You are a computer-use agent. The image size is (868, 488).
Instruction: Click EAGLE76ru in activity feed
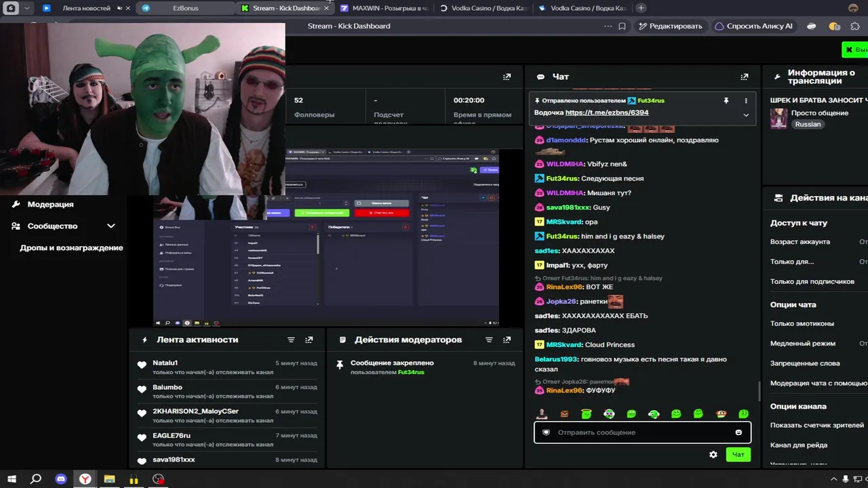(172, 436)
